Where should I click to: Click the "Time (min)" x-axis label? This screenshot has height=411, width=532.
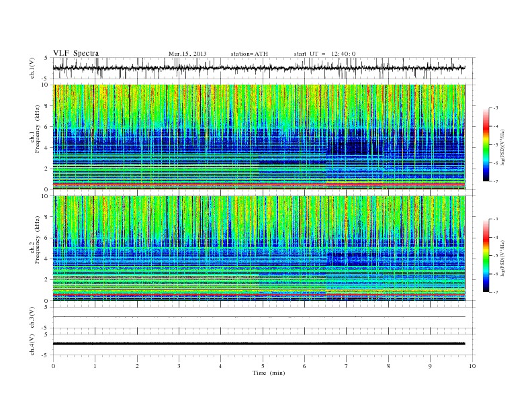[269, 373]
